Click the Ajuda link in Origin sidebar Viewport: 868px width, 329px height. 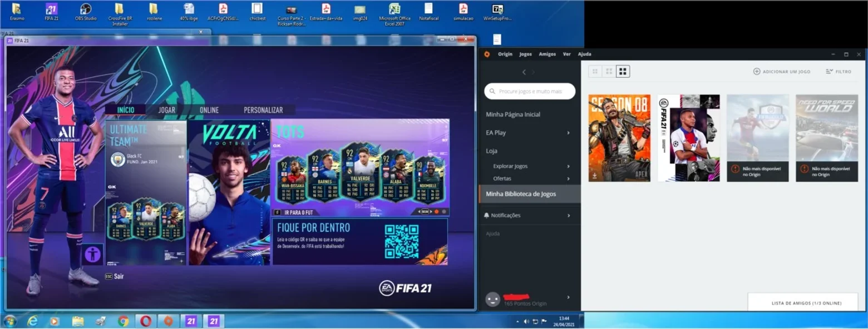coord(492,233)
